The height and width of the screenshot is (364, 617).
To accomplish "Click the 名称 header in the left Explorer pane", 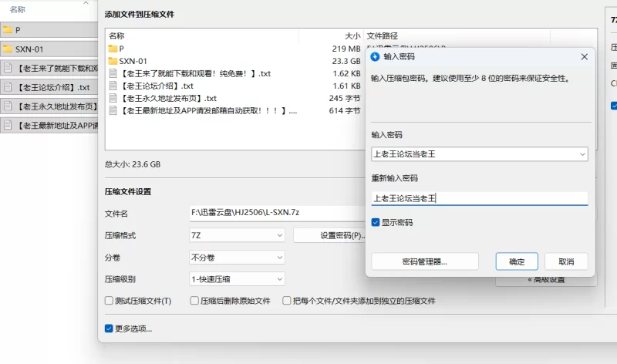I will coord(18,9).
